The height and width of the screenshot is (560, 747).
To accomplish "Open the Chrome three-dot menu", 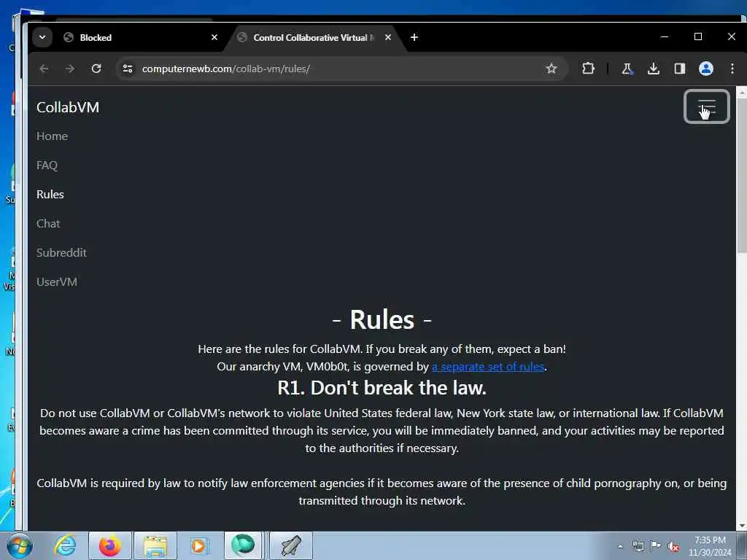I will coord(732,69).
